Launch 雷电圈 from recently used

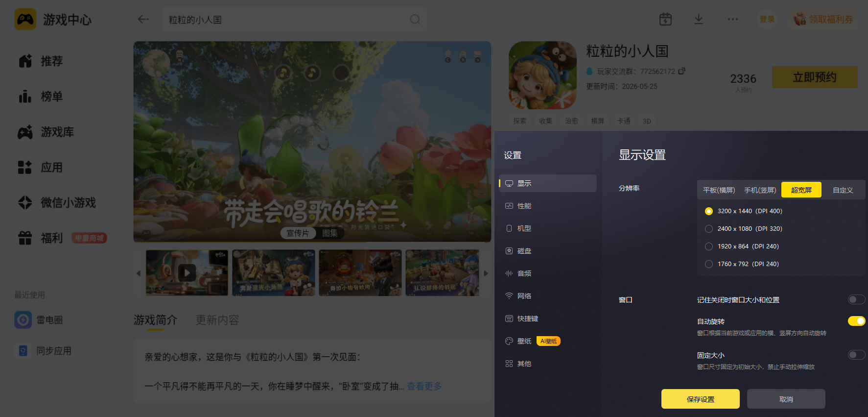click(39, 320)
